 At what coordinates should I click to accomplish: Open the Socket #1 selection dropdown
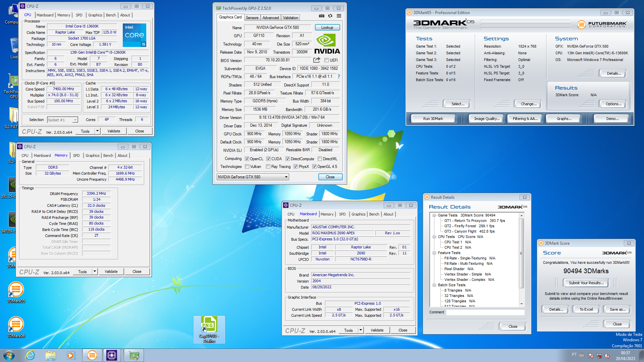[x=62, y=120]
